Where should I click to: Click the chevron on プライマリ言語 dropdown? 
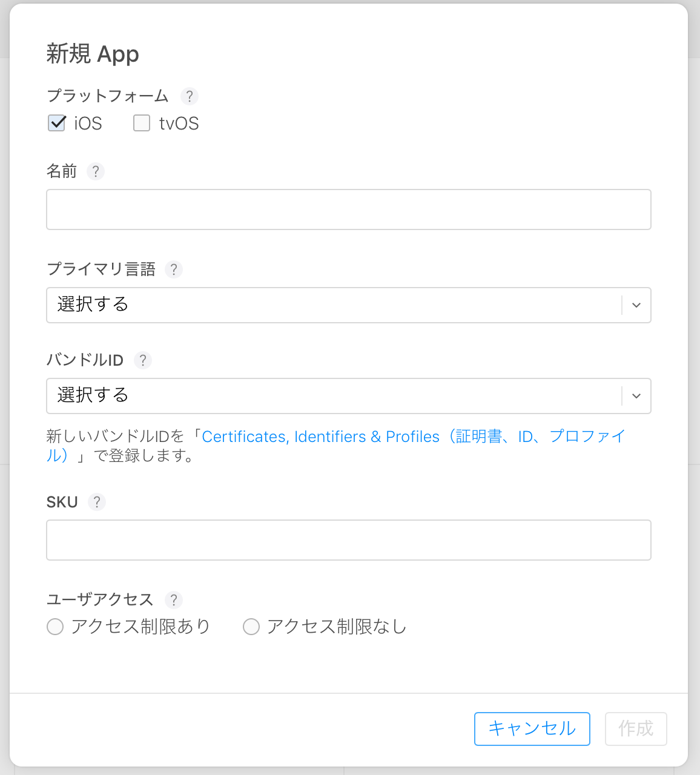click(x=636, y=305)
